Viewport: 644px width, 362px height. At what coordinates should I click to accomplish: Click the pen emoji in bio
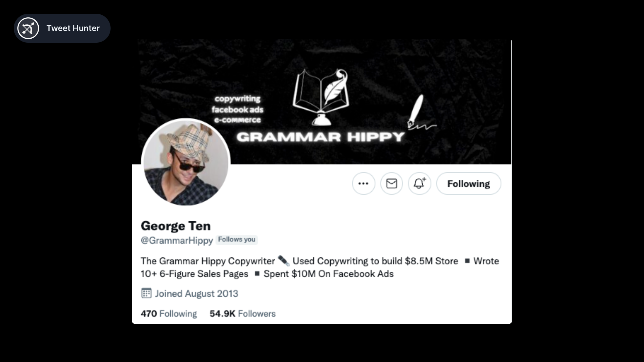click(283, 261)
